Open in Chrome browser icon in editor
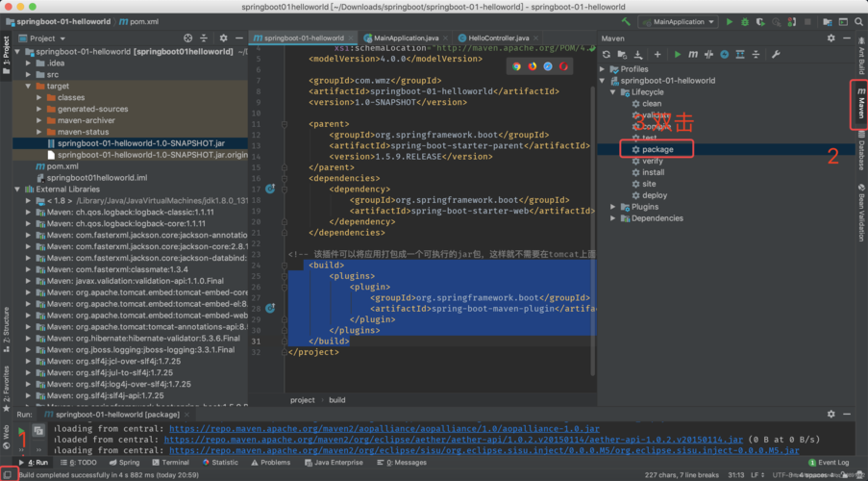868x481 pixels. [x=516, y=66]
